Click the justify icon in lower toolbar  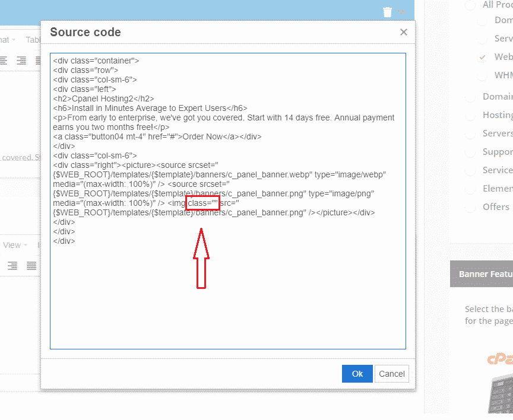(31, 266)
